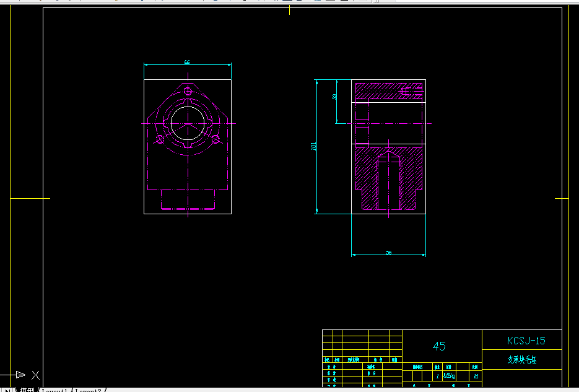Select the 56 width dimension on section view

click(x=389, y=253)
